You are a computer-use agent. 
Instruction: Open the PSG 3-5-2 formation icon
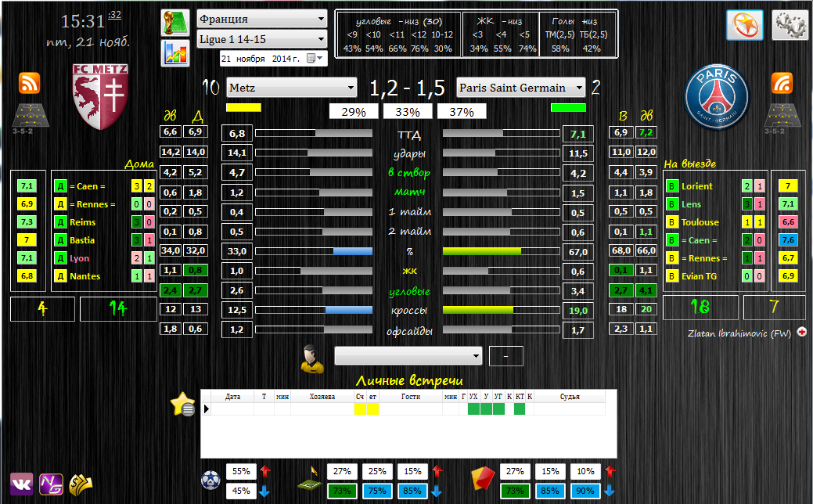782,118
